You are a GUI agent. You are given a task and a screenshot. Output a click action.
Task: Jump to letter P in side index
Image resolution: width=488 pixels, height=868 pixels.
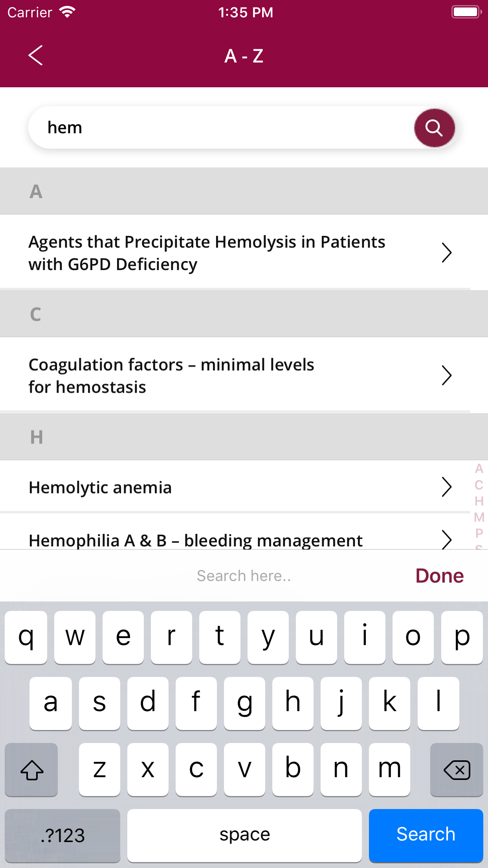(x=479, y=533)
